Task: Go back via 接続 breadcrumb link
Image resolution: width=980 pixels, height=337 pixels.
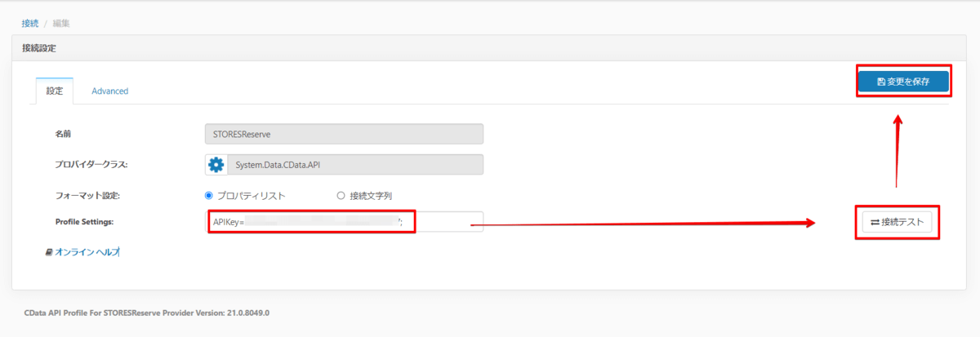Action: (x=29, y=23)
